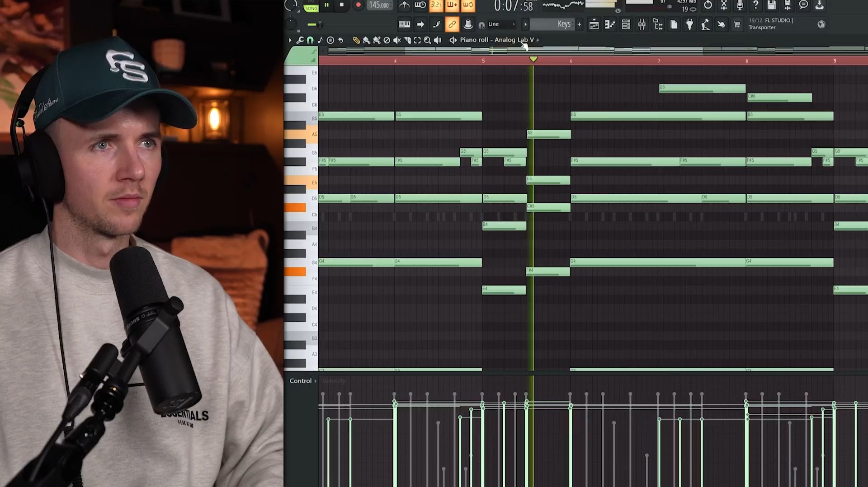Toggle typing keyboard to piano
This screenshot has height=487, width=868.
404,24
